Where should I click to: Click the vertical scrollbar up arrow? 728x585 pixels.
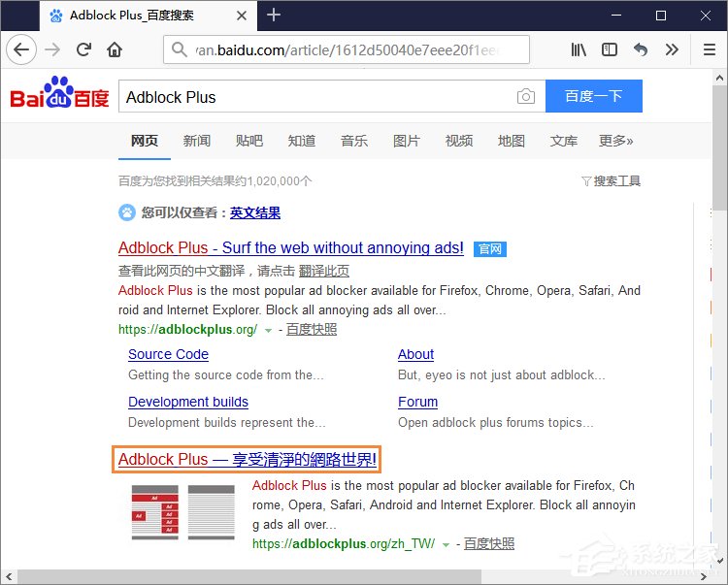point(719,78)
